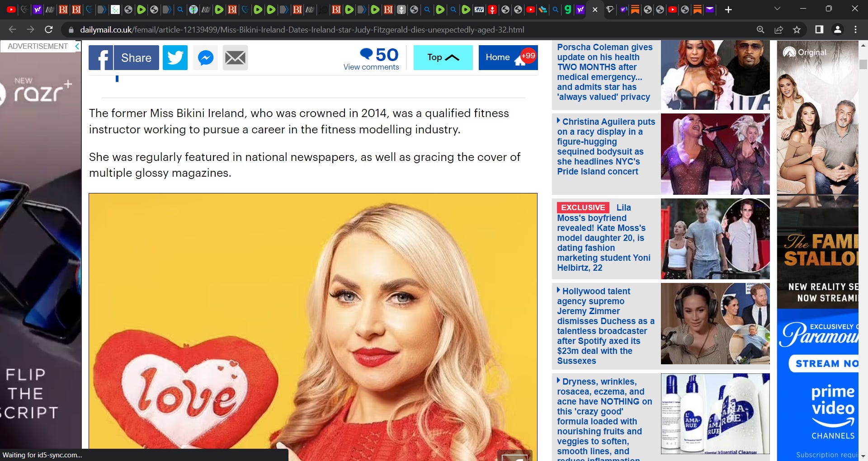Select the dailymail.co.uk address bar
This screenshot has width=868, height=461.
pos(302,30)
